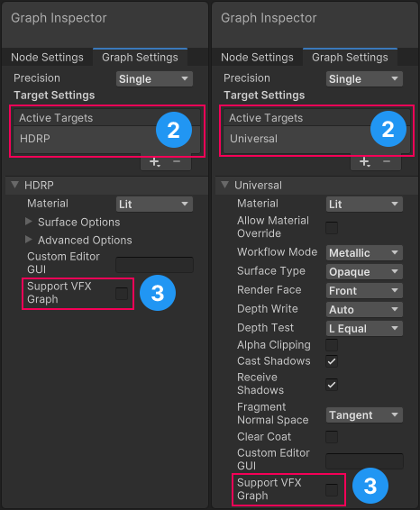
Task: Collapse the HDRP section foldout
Action: (14, 185)
